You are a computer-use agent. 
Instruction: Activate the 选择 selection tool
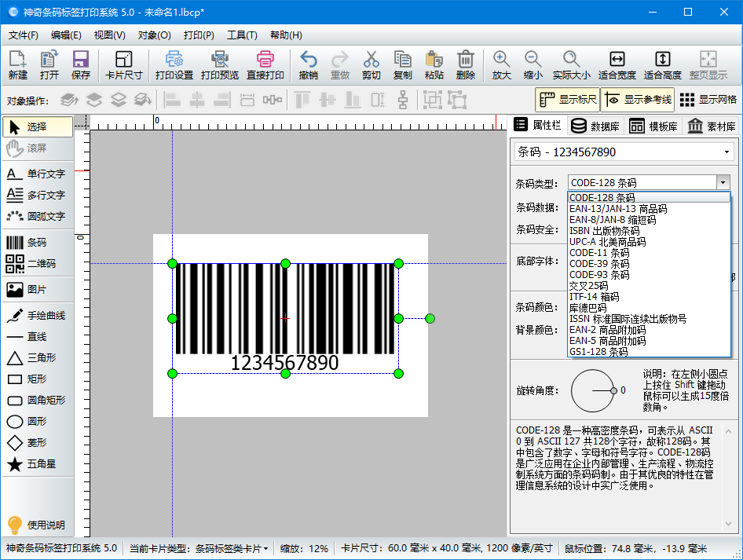coord(38,127)
